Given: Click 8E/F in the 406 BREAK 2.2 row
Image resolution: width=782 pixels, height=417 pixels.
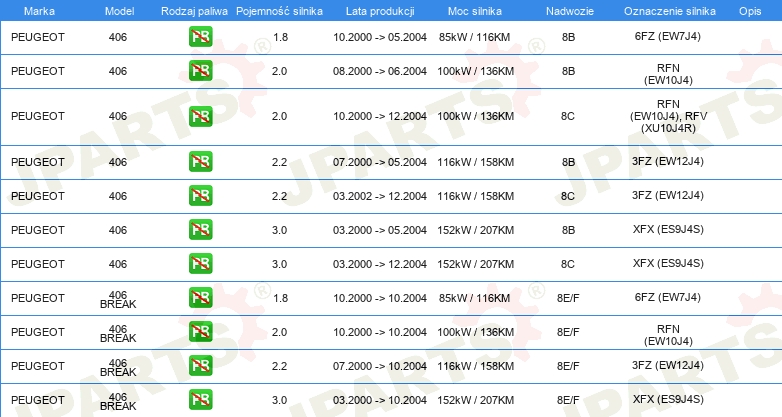Looking at the screenshot, I should pos(568,366).
